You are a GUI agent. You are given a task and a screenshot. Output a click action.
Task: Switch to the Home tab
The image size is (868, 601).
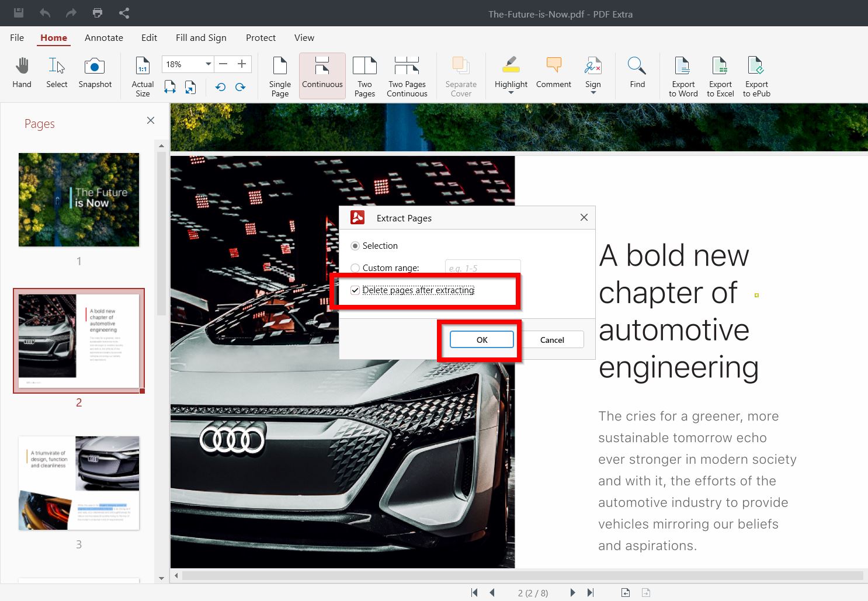click(54, 37)
